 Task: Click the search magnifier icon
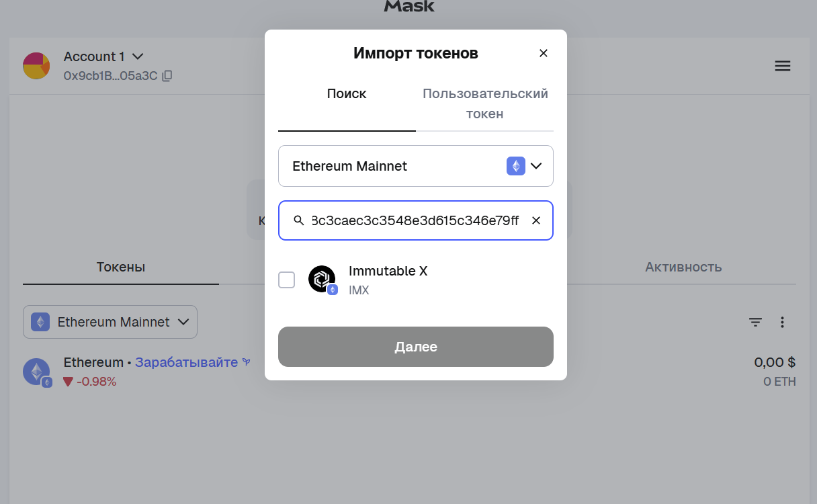pyautogui.click(x=299, y=220)
